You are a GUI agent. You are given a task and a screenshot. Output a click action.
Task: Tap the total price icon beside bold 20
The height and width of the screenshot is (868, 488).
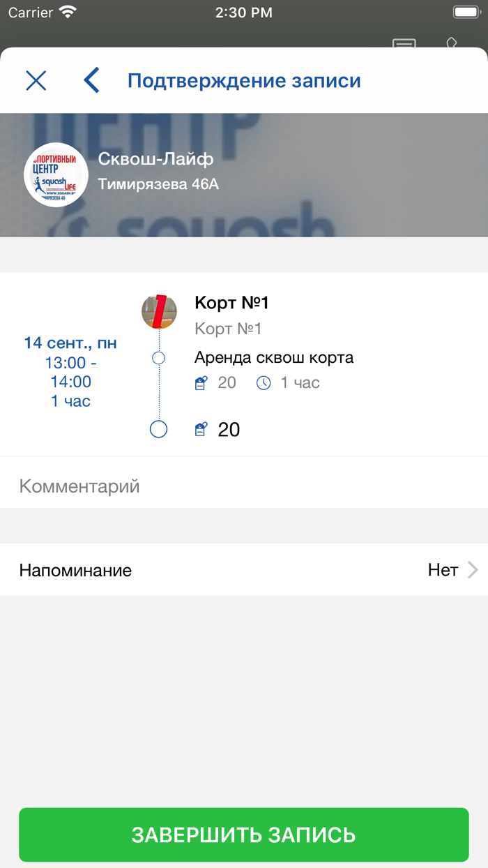pyautogui.click(x=201, y=429)
